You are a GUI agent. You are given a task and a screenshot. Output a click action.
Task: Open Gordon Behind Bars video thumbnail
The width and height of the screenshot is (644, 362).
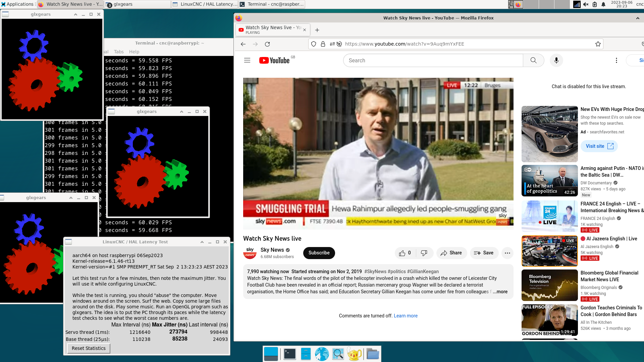(549, 320)
